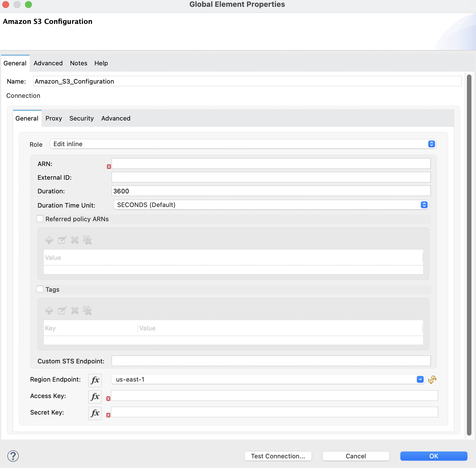This screenshot has width=476, height=468.
Task: Open the Role dropdown showing Edit inline
Action: tap(243, 144)
